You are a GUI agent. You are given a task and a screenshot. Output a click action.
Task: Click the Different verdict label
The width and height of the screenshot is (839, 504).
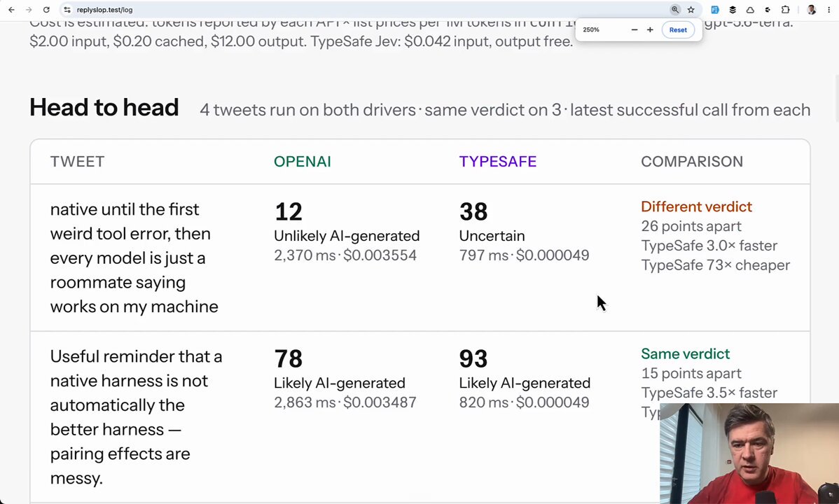(x=696, y=206)
